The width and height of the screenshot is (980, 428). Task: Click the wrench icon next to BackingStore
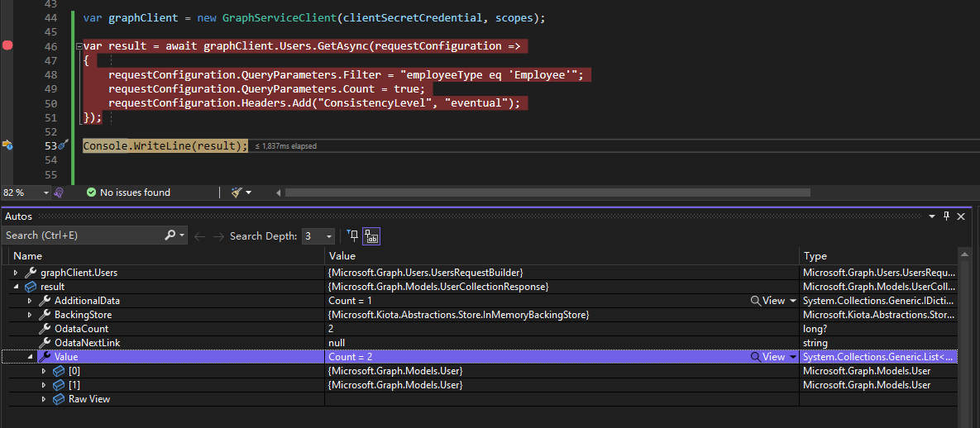[45, 315]
